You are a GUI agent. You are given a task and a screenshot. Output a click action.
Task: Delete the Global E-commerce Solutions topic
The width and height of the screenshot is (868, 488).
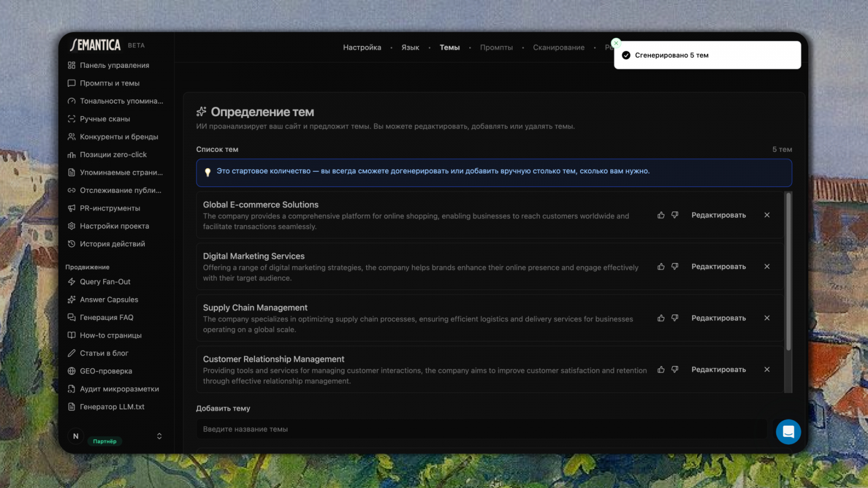coord(767,215)
